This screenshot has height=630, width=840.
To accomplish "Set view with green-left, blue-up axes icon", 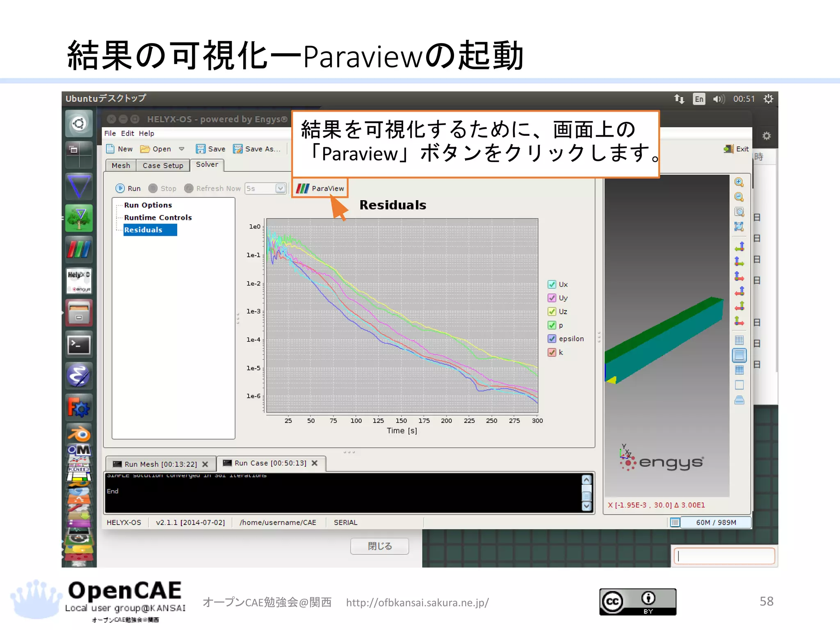I will 739,247.
